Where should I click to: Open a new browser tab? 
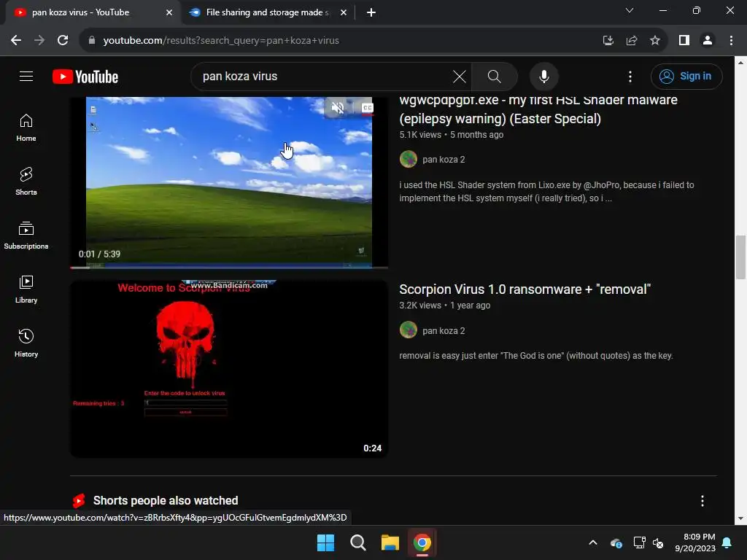[x=371, y=12]
